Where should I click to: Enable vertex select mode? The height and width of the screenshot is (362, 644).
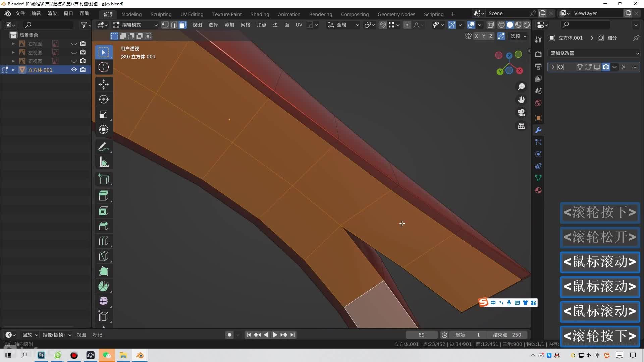coord(165,25)
